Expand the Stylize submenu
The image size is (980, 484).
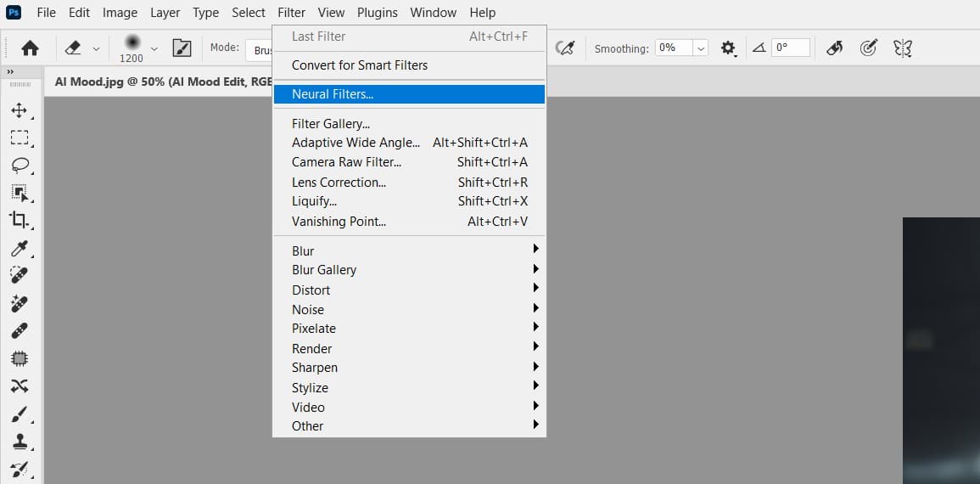click(x=409, y=388)
